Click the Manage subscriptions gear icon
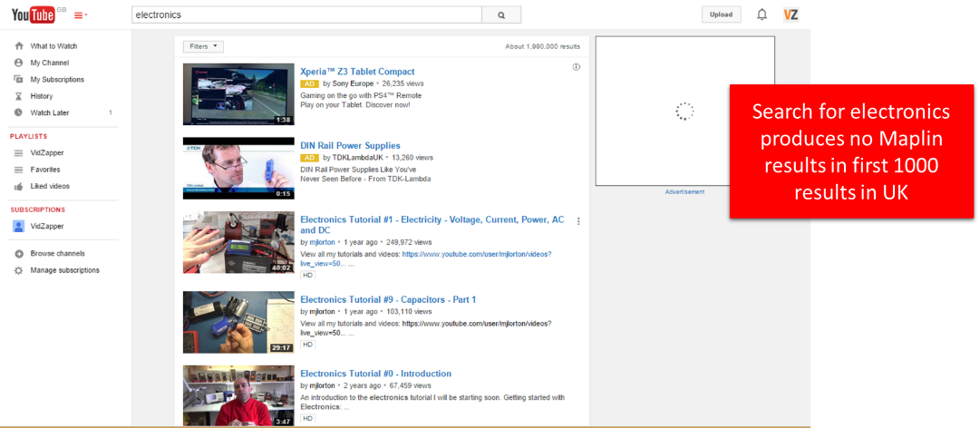Image resolution: width=980 pixels, height=428 pixels. [x=19, y=270]
